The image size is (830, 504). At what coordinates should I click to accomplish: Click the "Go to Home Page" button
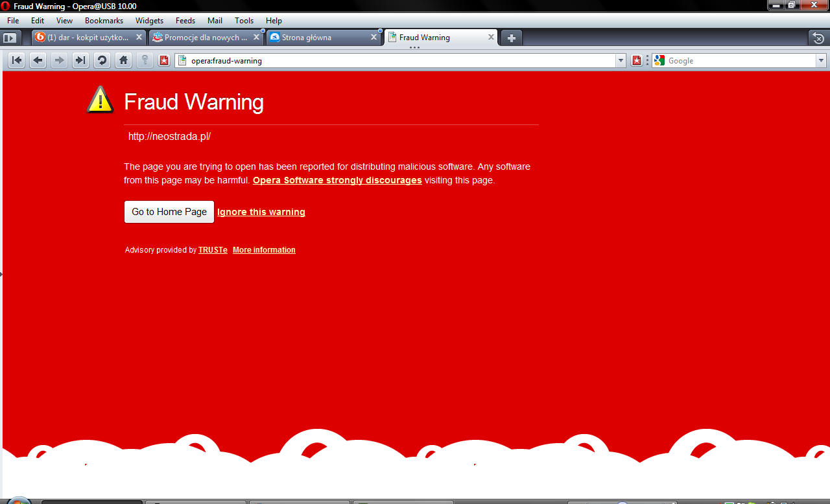tap(169, 212)
